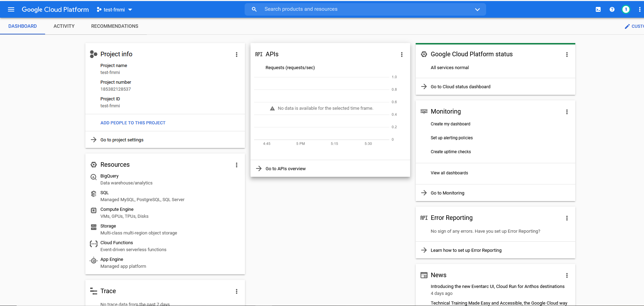Open Go to Cloud status dashboard
The width and height of the screenshot is (644, 306).
pos(460,87)
